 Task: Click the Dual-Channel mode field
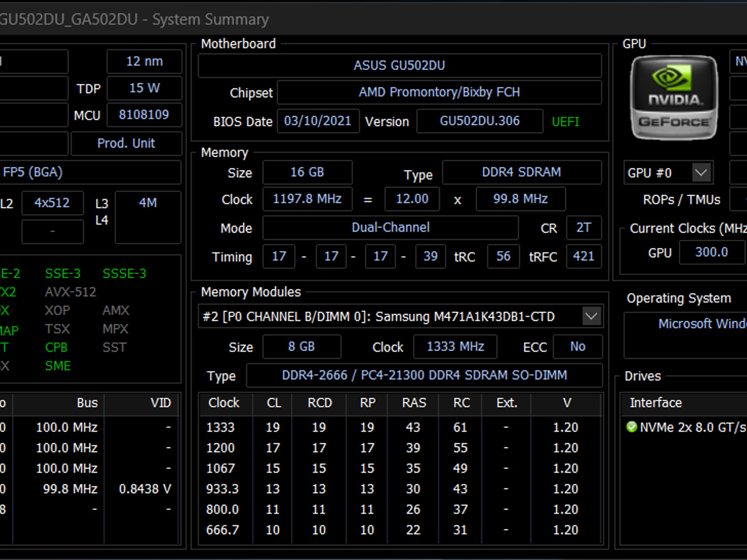(x=390, y=227)
